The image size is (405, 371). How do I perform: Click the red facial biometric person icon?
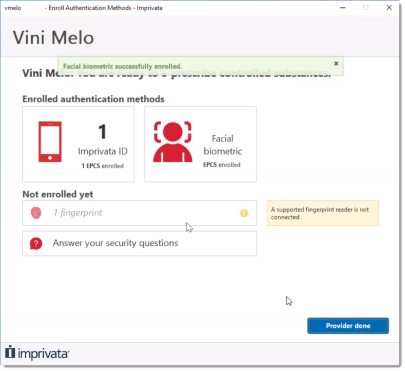[x=173, y=142]
